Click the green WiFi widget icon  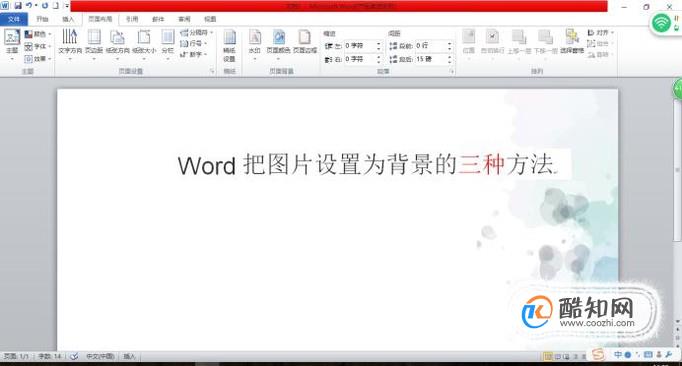661,23
